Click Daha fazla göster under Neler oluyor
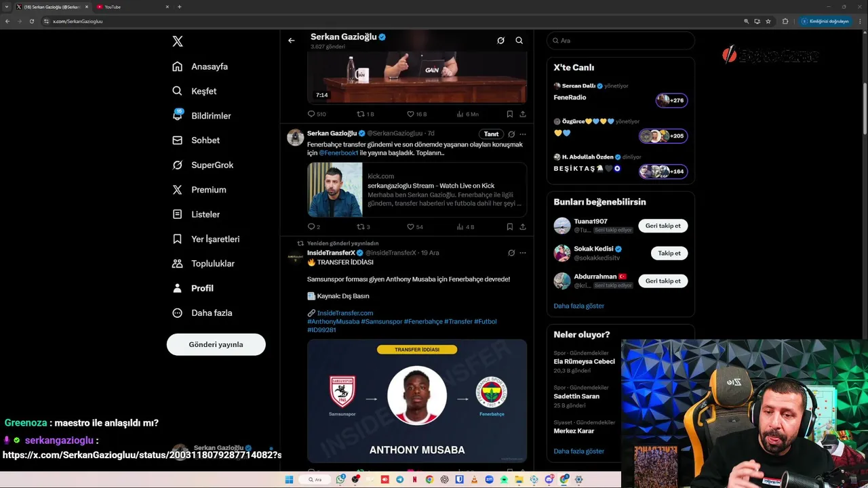The image size is (868, 488). (x=578, y=451)
